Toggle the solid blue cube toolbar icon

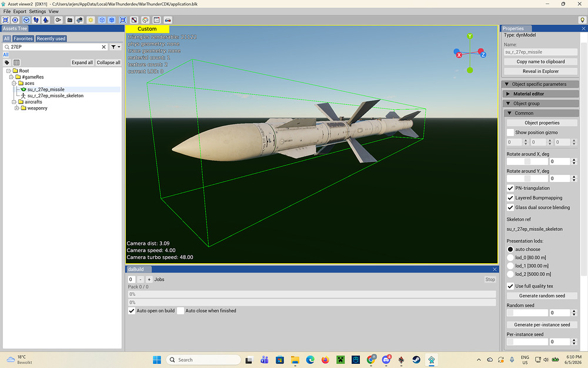coord(112,20)
